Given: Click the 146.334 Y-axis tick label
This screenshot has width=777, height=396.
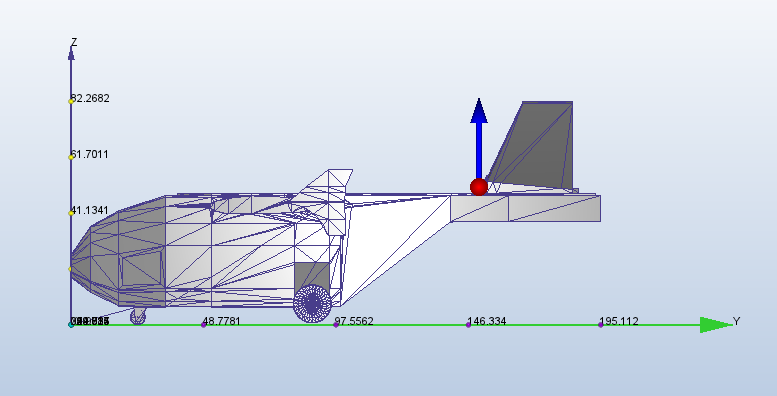Looking at the screenshot, I should point(487,321).
